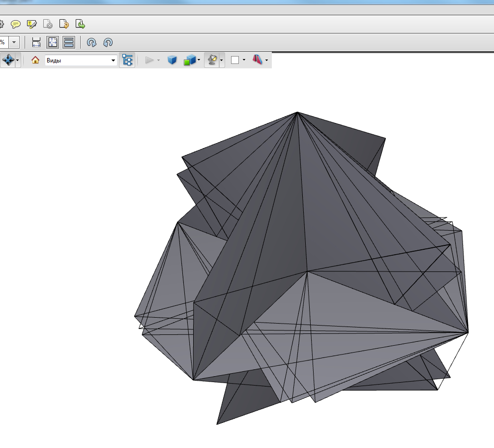Viewport: 494px width, 448px height.
Task: Select the highlight text tool
Action: coord(32,24)
